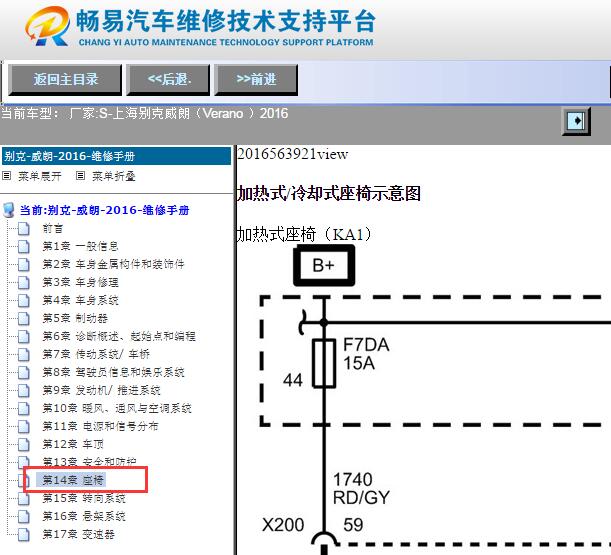Click page icon next to 前言

point(24,229)
